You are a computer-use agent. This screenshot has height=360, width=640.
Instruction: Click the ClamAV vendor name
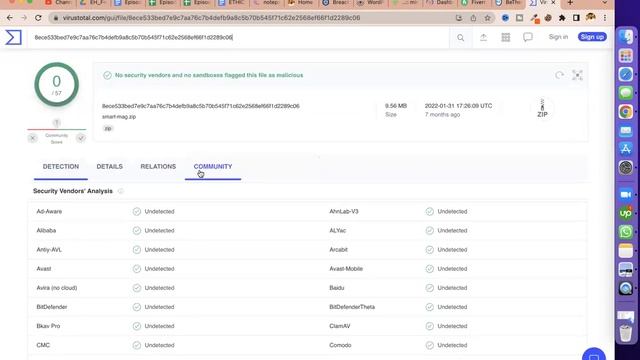click(340, 326)
